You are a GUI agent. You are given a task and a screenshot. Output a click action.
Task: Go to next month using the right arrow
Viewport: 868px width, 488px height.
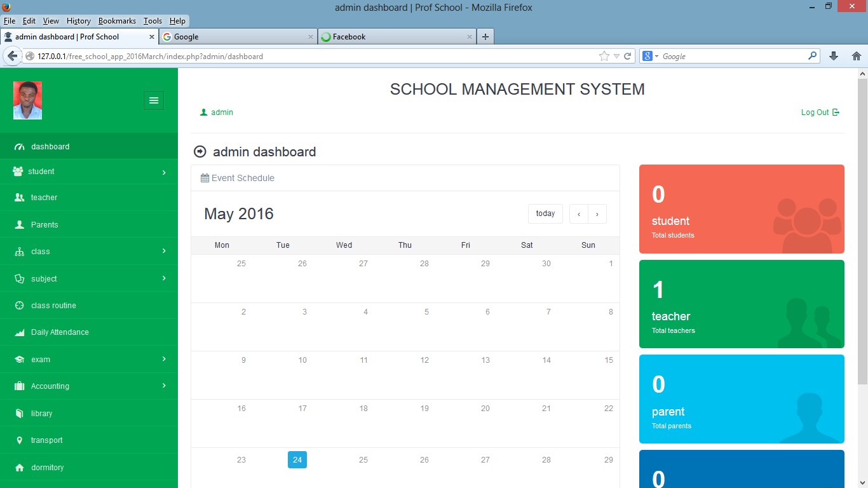[x=597, y=213]
